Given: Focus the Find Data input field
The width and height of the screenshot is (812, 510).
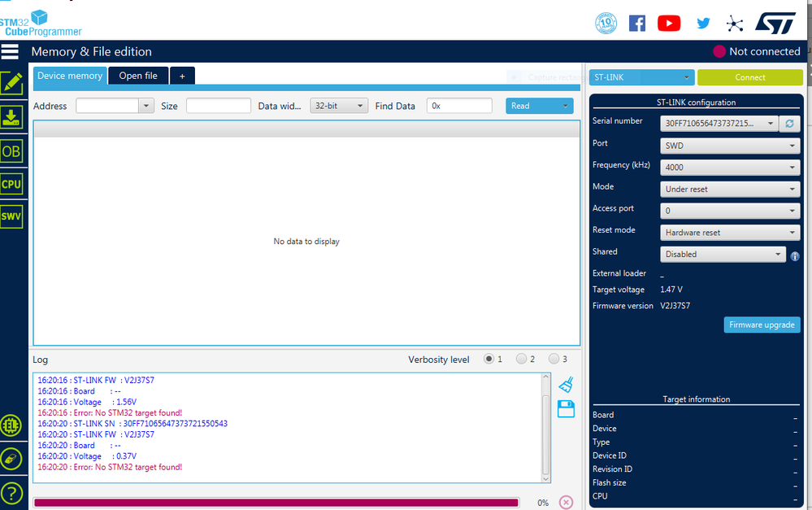Looking at the screenshot, I should point(459,106).
